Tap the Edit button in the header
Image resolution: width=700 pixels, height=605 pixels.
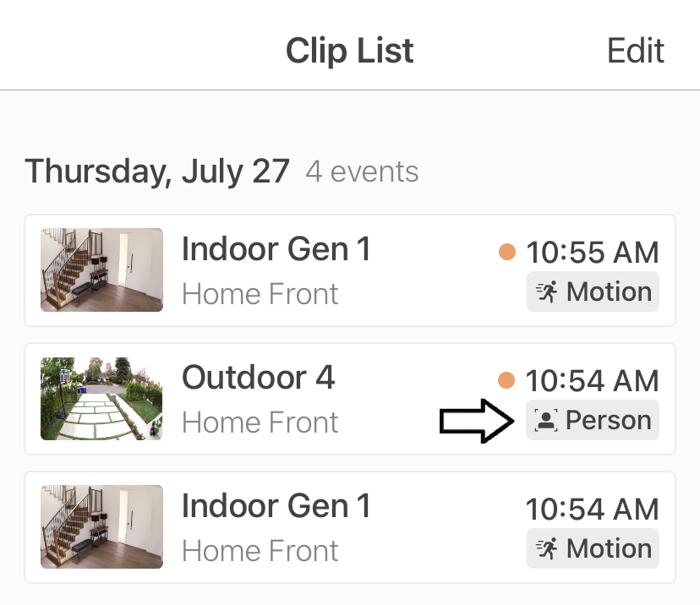coord(636,51)
